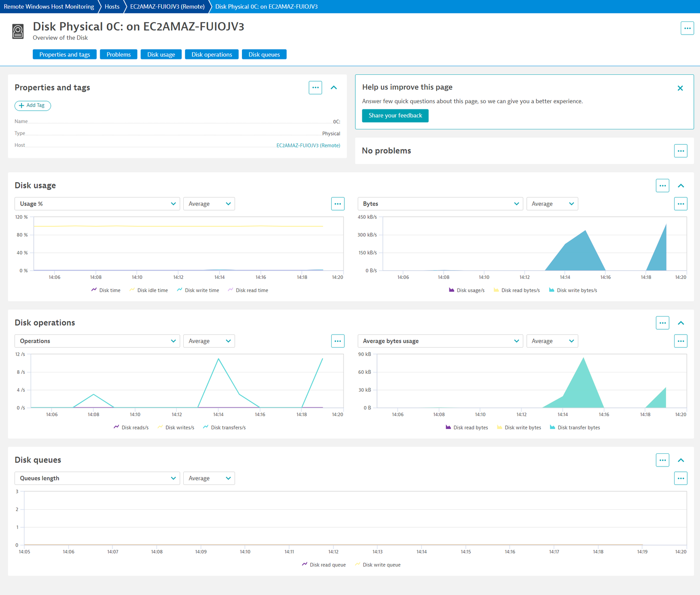Dismiss the Help us improve banner
Image resolution: width=700 pixels, height=595 pixels.
pyautogui.click(x=680, y=88)
